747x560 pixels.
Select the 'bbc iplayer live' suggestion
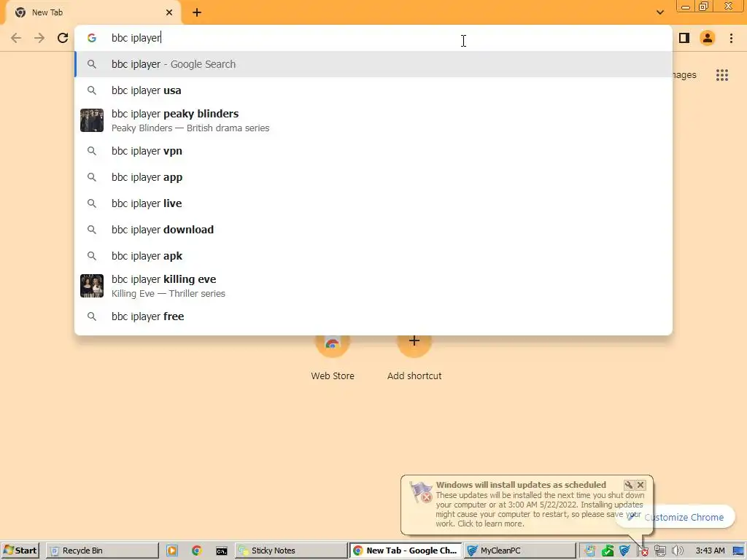coord(373,203)
